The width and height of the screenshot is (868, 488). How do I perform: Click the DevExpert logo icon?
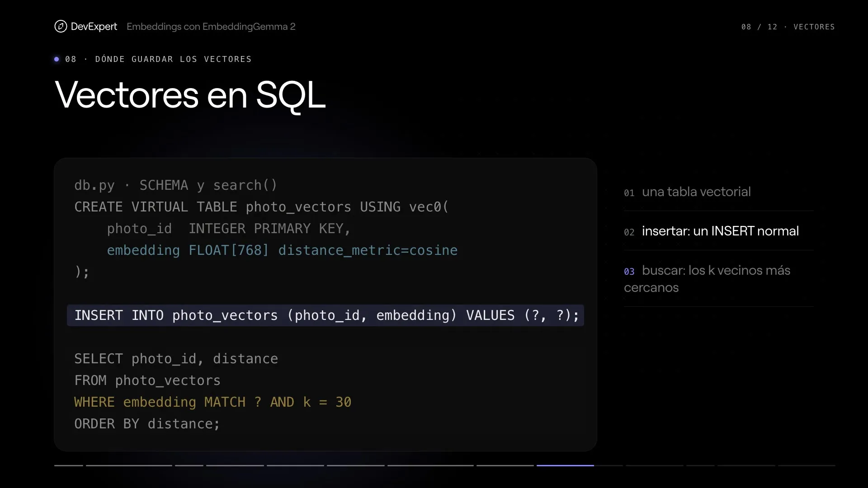[x=61, y=27]
